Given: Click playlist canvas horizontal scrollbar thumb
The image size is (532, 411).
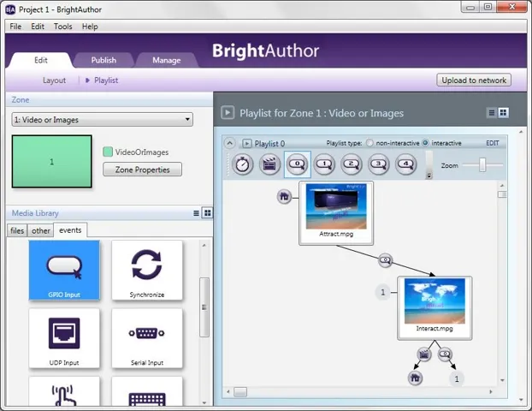Looking at the screenshot, I should pyautogui.click(x=240, y=392).
